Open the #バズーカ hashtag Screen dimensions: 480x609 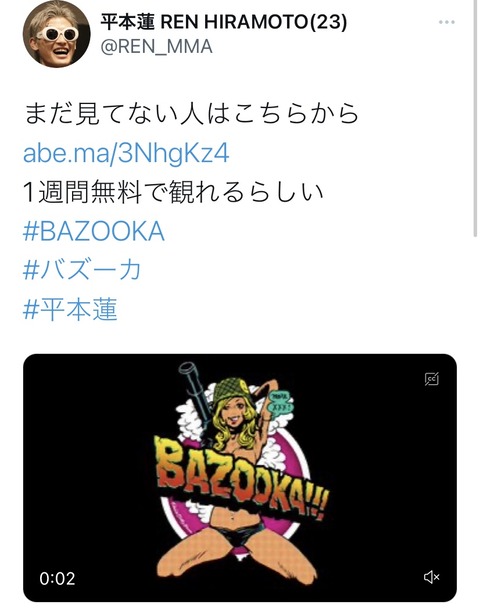(x=82, y=270)
